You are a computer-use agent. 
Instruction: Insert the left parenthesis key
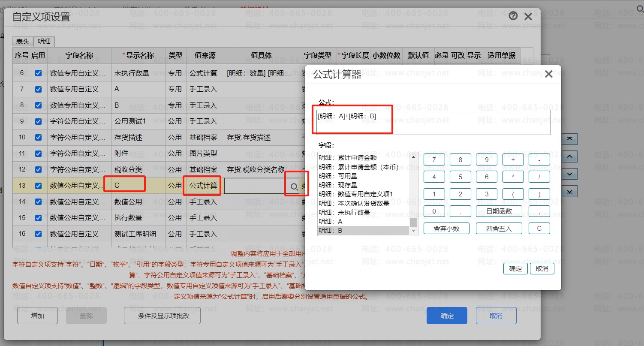[x=513, y=194]
